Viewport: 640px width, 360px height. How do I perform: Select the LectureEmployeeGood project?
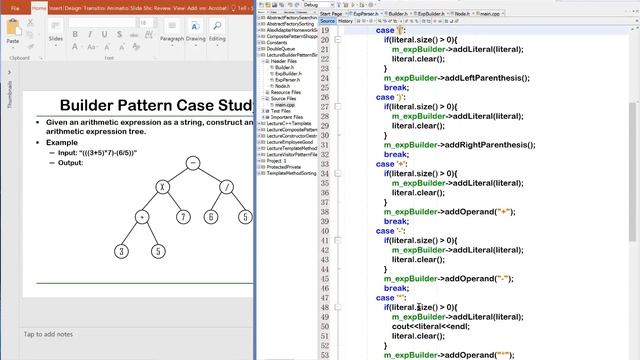click(x=290, y=142)
